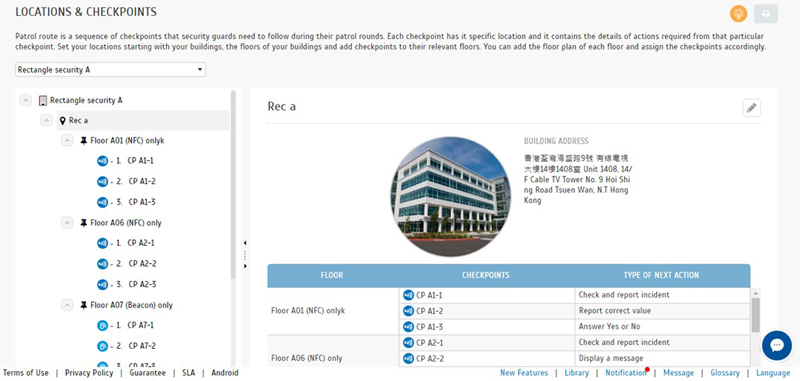Click the NFC icon beside tree item CP A2-3
This screenshot has height=381, width=800.
[x=103, y=285]
